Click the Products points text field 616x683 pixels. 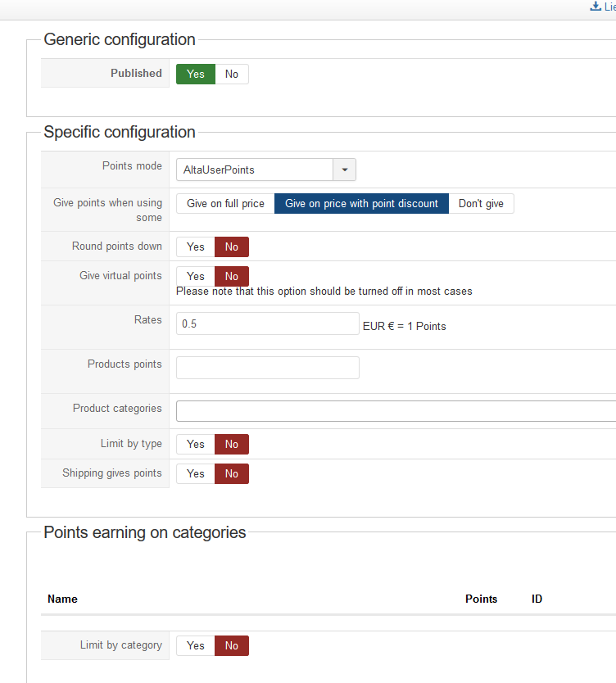268,368
